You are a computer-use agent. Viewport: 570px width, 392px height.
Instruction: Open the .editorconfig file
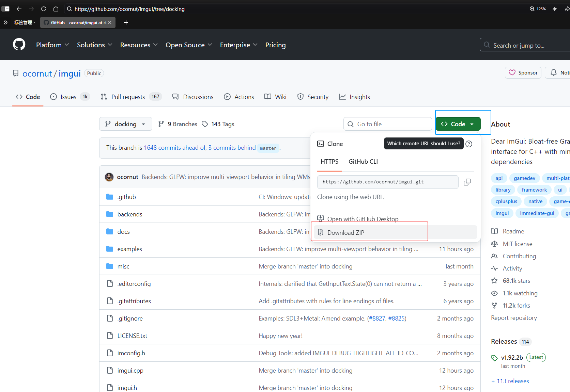click(x=134, y=284)
